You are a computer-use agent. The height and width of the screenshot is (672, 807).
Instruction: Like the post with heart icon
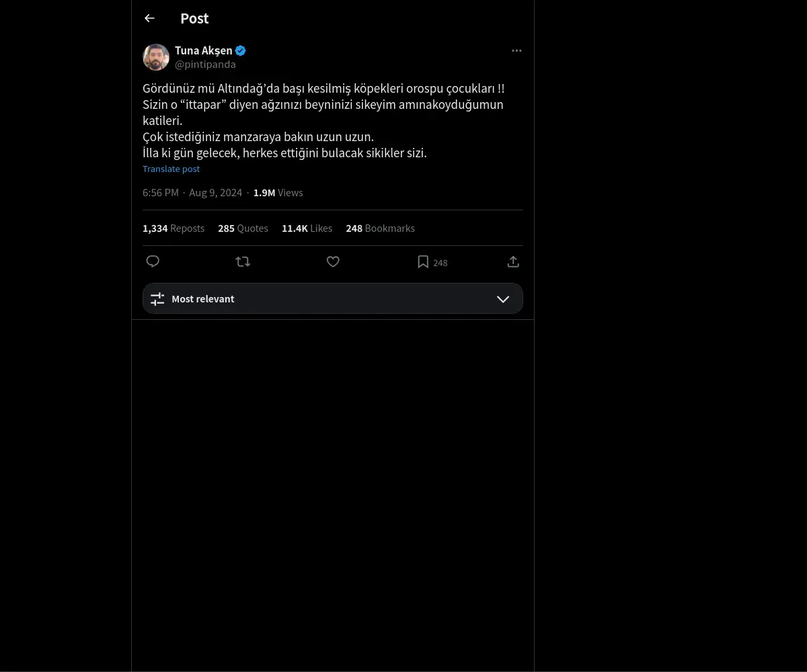[333, 261]
